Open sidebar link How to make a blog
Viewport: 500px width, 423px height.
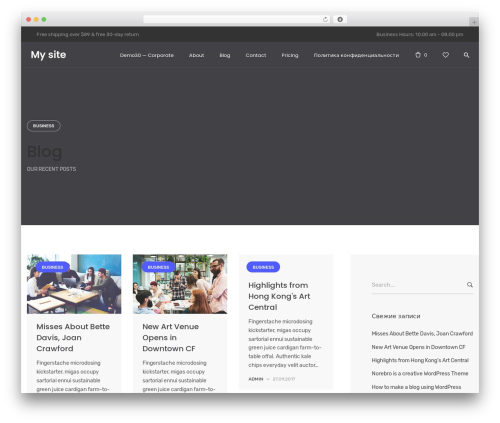(416, 387)
